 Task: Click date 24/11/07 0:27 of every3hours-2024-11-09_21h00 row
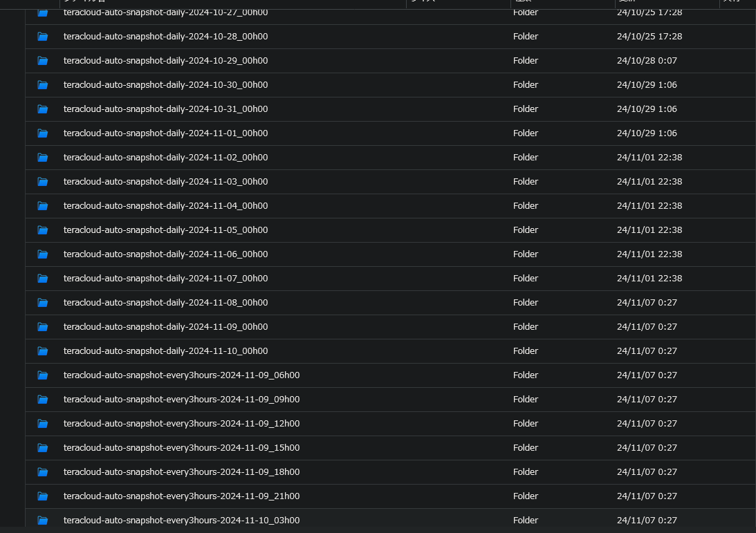click(x=647, y=496)
